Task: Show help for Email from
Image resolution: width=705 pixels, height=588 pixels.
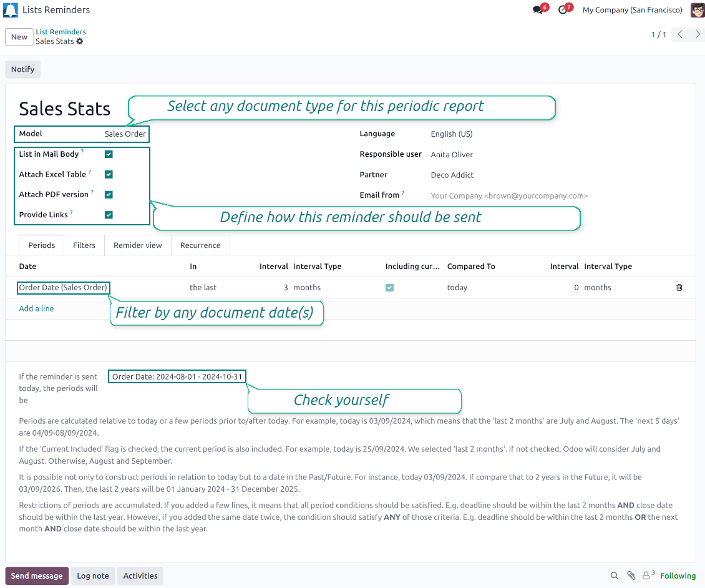Action: [x=403, y=192]
